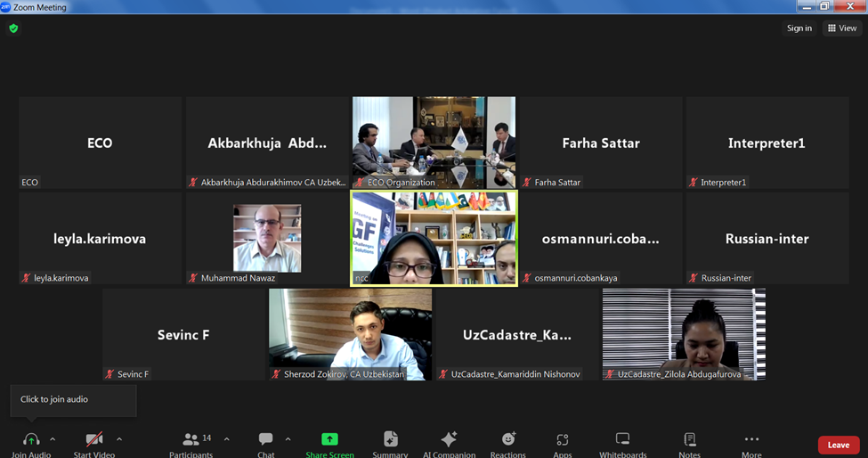Viewport: 868px width, 458px height.
Task: Expand the video options arrow beside Start Video
Action: [x=119, y=439]
